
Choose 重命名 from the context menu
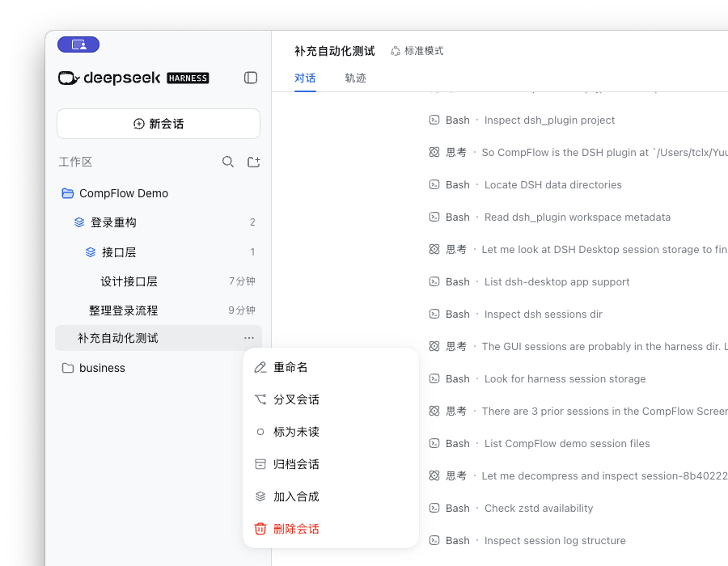[x=331, y=367]
